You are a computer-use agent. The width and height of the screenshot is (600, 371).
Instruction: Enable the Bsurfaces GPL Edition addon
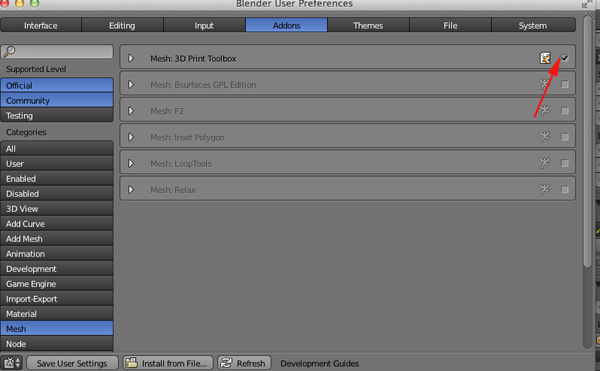click(x=564, y=84)
